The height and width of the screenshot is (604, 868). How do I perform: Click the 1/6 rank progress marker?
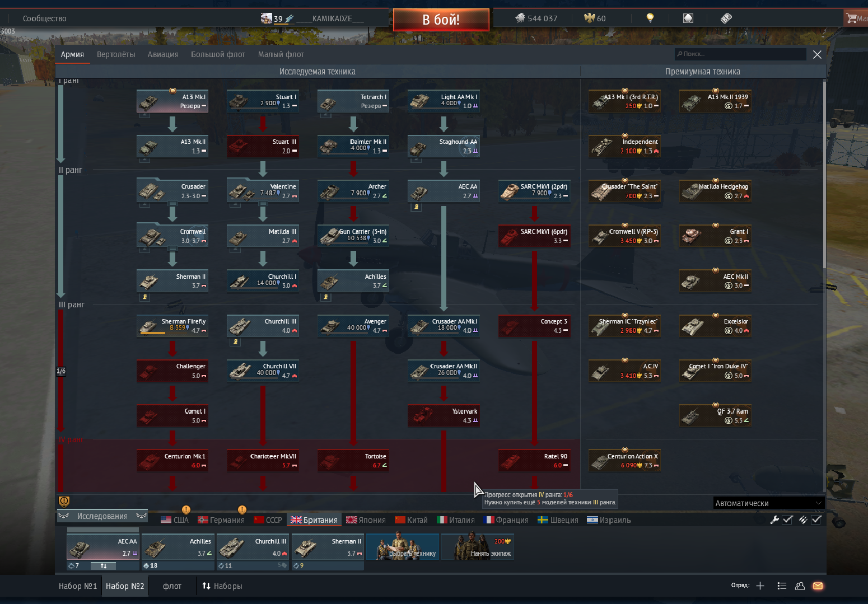pos(61,371)
